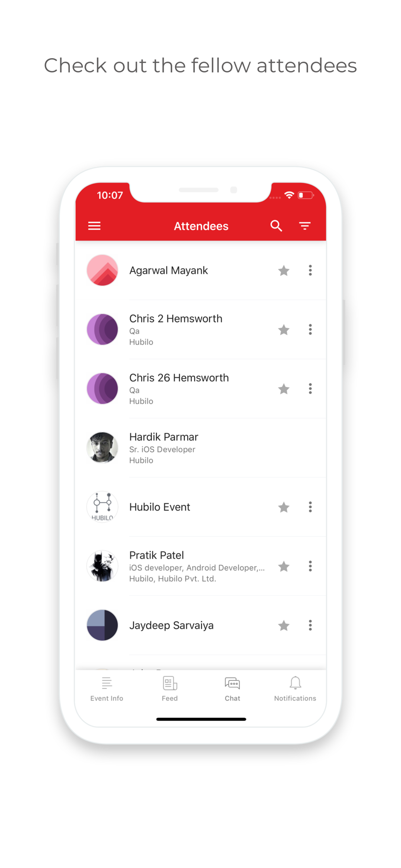Open more options for Chris 26 Hemsworth

[310, 388]
